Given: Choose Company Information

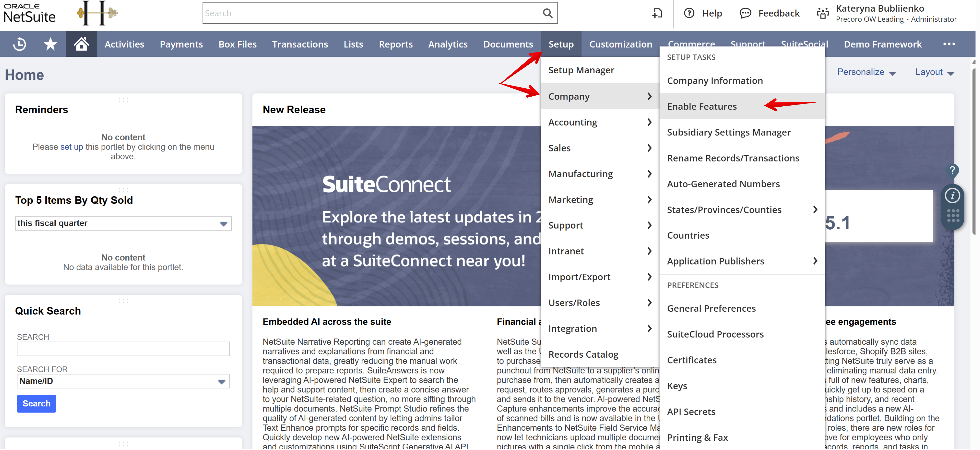Looking at the screenshot, I should click(742, 81).
